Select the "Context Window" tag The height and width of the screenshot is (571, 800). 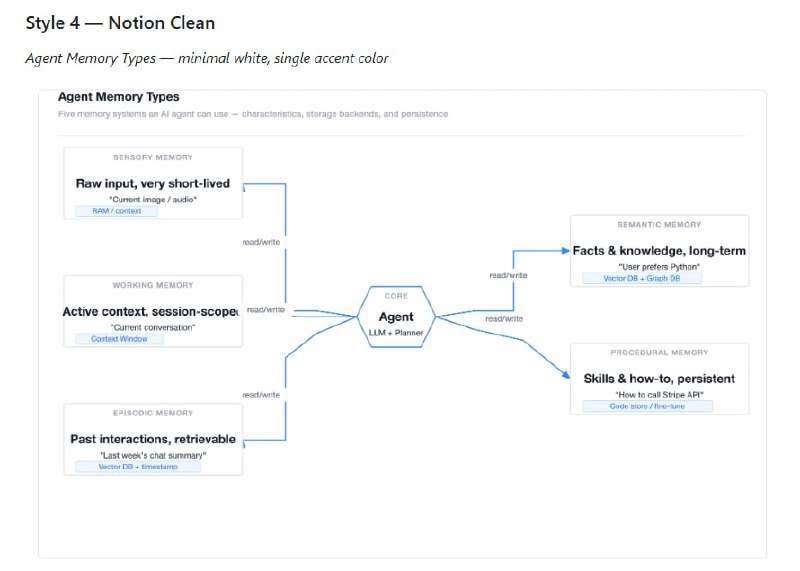click(x=119, y=339)
